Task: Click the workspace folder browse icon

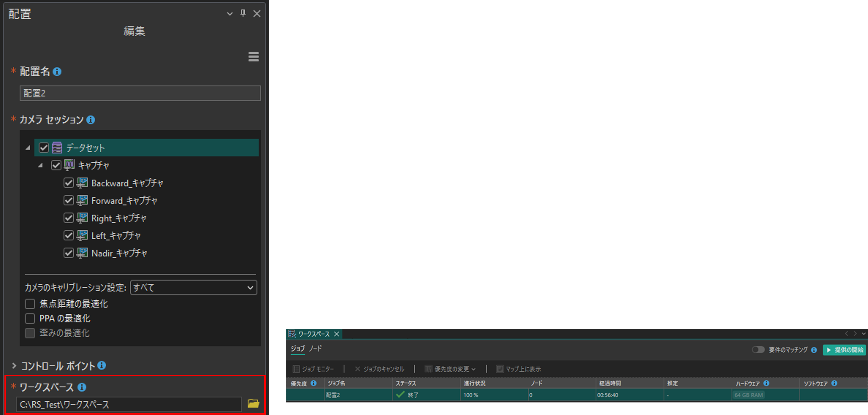Action: [253, 403]
